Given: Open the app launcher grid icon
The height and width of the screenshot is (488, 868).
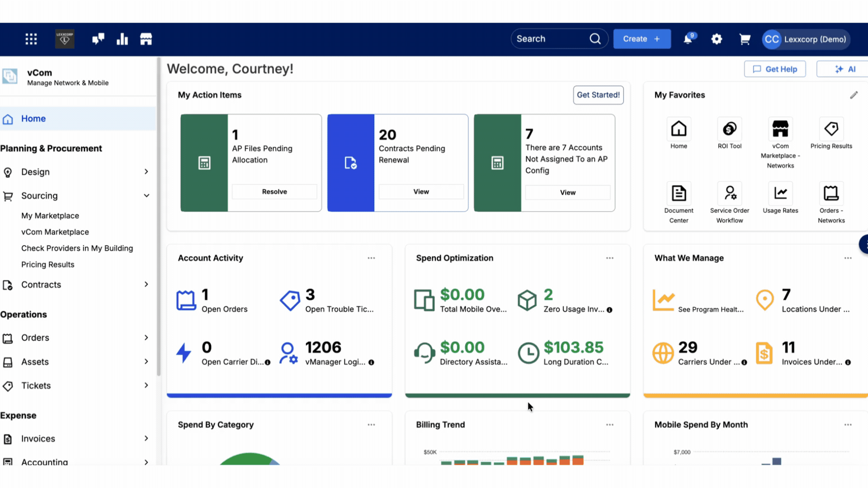Looking at the screenshot, I should coord(31,39).
